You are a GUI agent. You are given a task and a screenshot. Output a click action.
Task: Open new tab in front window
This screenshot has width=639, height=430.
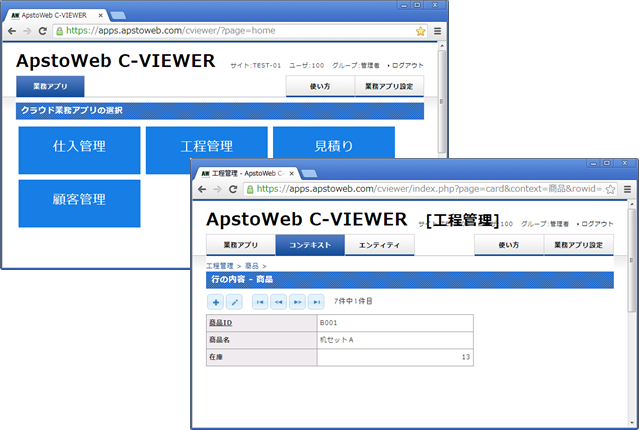[309, 174]
